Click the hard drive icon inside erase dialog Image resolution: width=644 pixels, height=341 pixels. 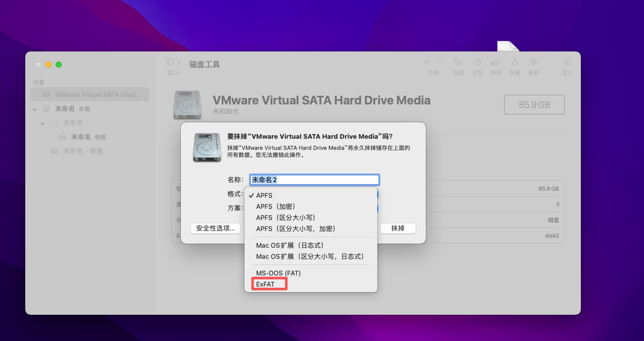[x=207, y=147]
